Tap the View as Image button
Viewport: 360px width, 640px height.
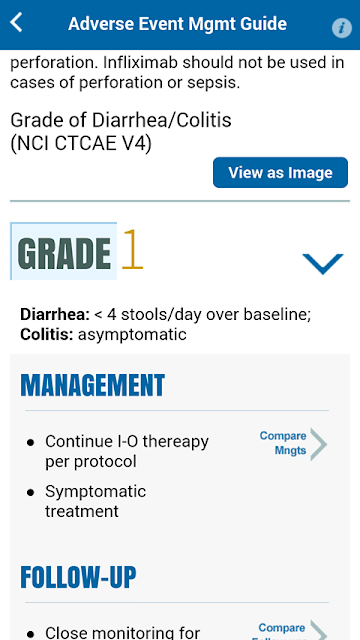(x=280, y=173)
